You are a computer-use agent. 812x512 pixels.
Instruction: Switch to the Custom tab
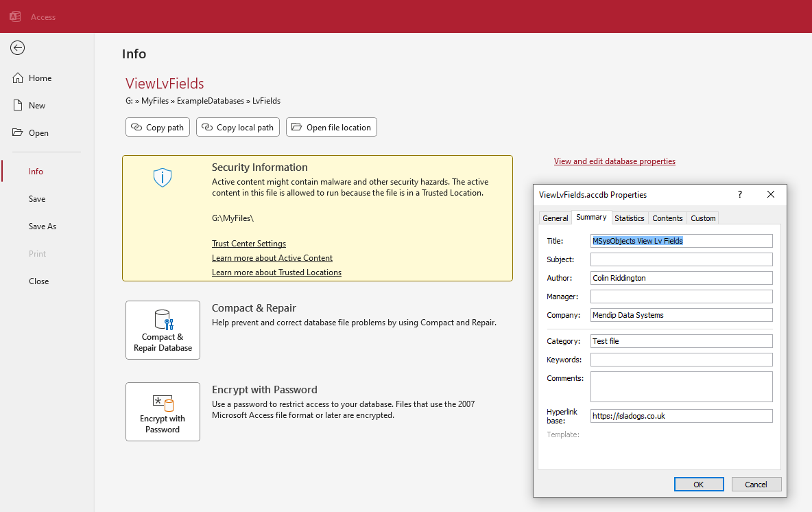(703, 218)
